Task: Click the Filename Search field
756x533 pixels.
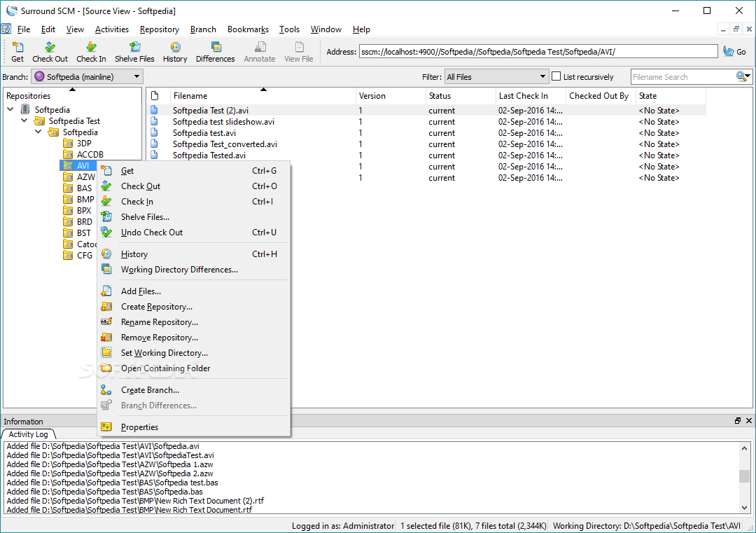Action: [683, 77]
